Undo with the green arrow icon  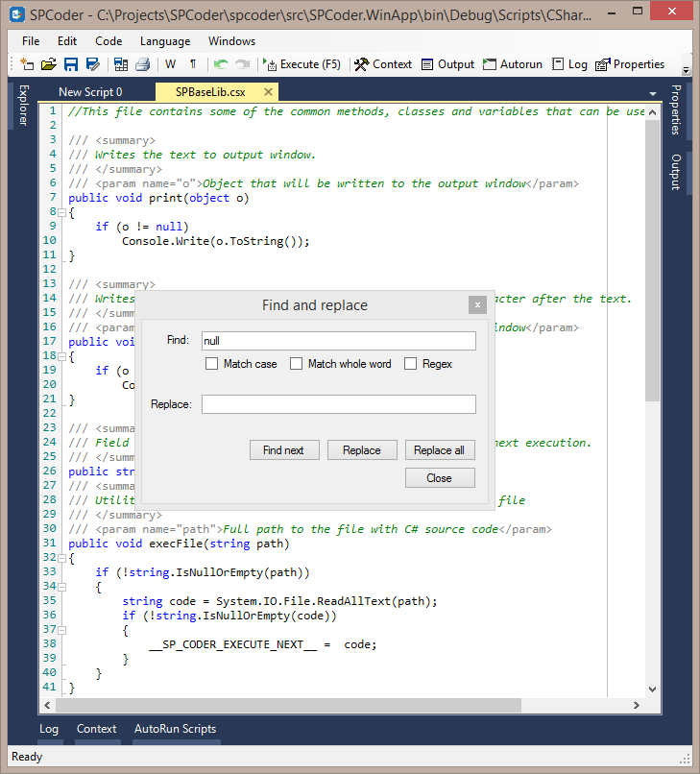point(221,64)
